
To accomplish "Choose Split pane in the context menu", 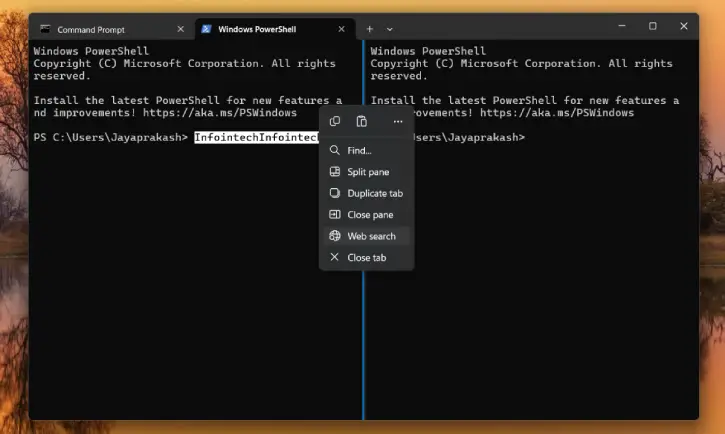I will point(367,172).
